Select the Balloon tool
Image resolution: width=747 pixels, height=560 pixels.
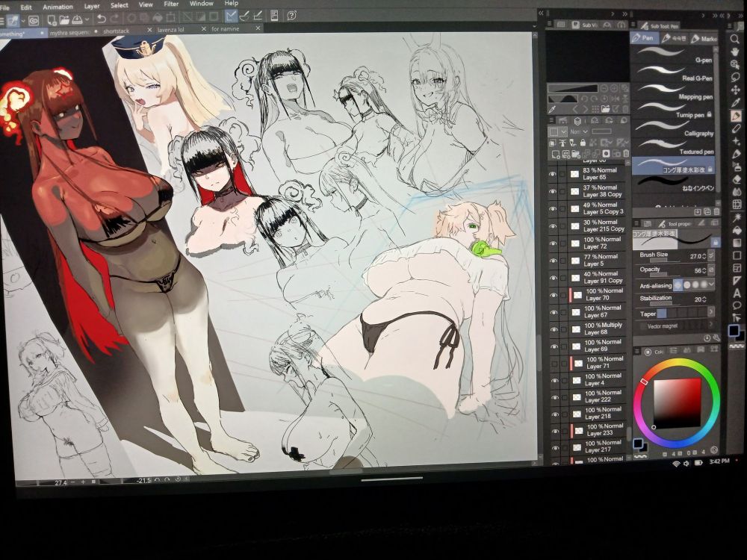pos(737,305)
